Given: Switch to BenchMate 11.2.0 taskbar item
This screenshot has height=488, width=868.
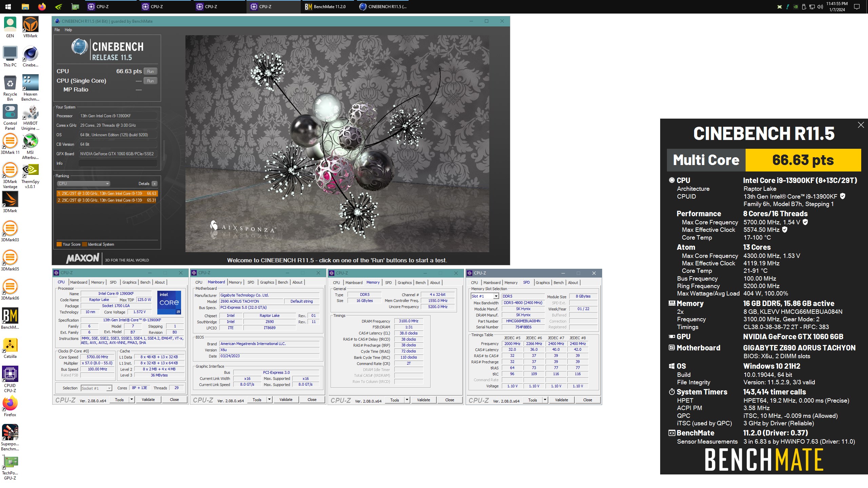Looking at the screenshot, I should point(328,6).
